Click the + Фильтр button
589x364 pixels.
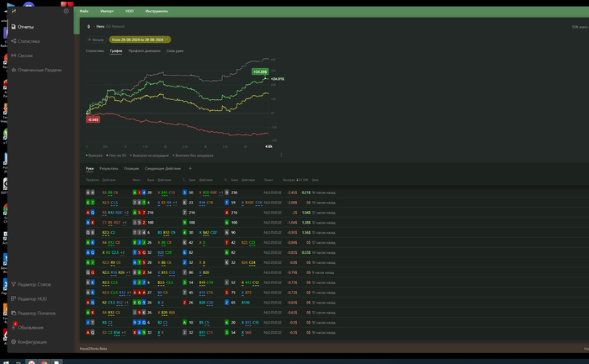click(x=95, y=39)
